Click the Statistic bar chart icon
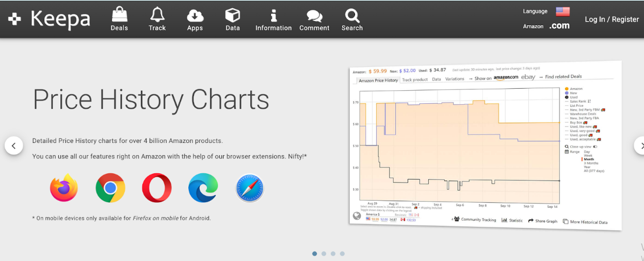 click(x=504, y=220)
